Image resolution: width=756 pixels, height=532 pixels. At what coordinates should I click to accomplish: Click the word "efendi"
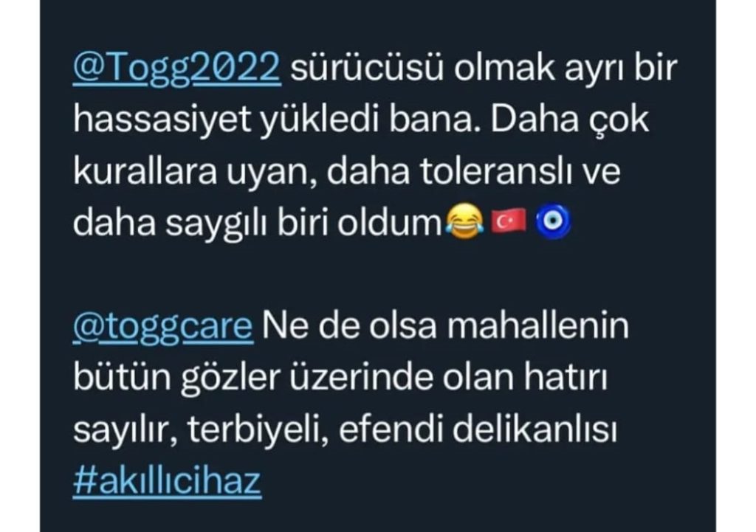[391, 429]
